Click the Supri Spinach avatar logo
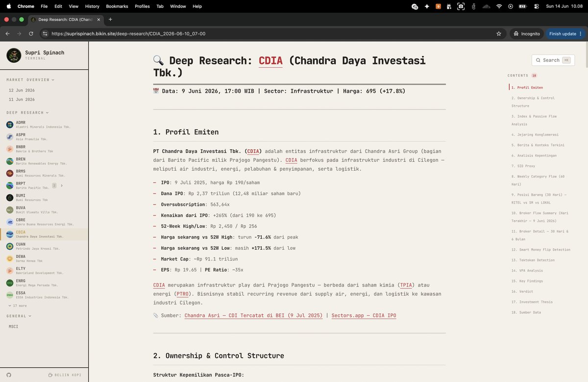Viewport: 588px width, 382px height. click(x=14, y=55)
